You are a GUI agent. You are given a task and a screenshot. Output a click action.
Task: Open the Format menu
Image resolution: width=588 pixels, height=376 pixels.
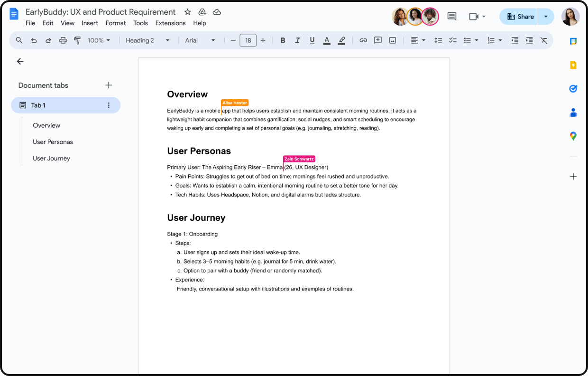click(116, 23)
